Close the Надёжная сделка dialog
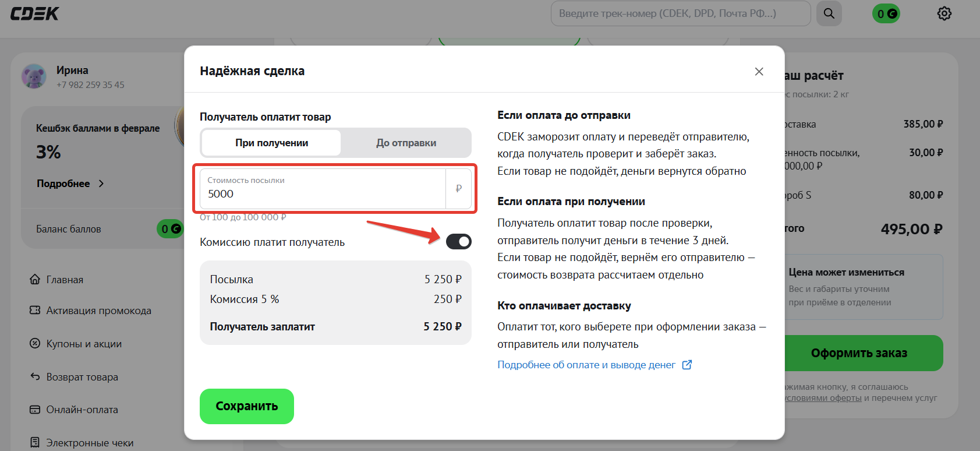The height and width of the screenshot is (451, 980). 759,71
